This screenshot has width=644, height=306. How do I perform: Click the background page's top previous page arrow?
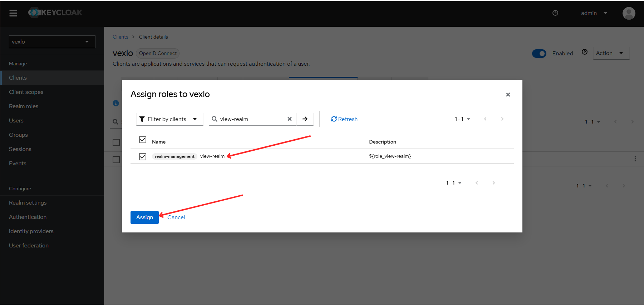click(615, 122)
